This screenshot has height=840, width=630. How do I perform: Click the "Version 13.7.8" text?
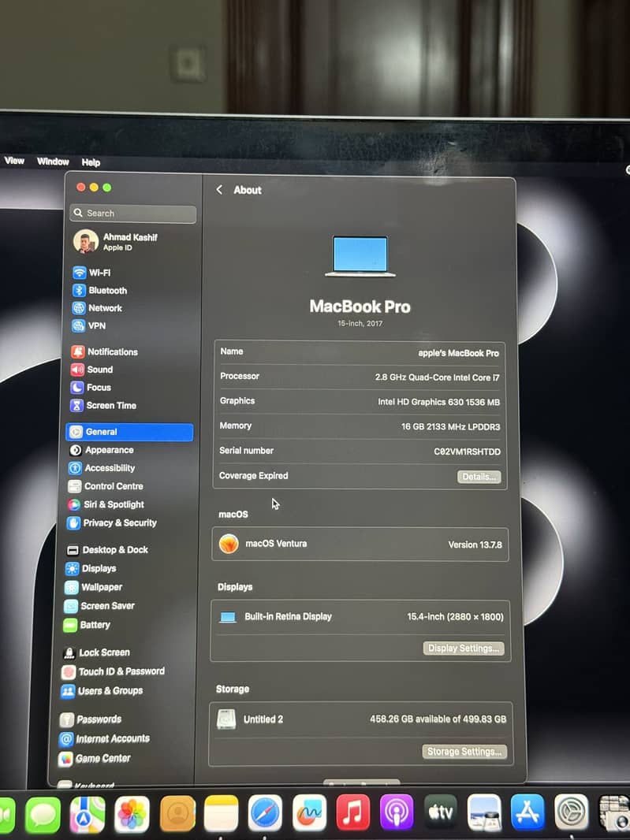tap(475, 545)
